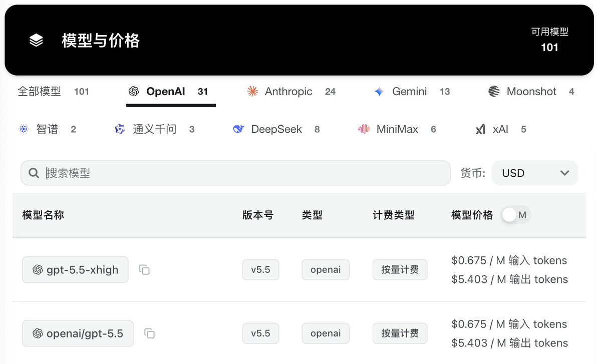
Task: Click $5.403 output price for openai/gpt-5.5
Action: [x=510, y=343]
